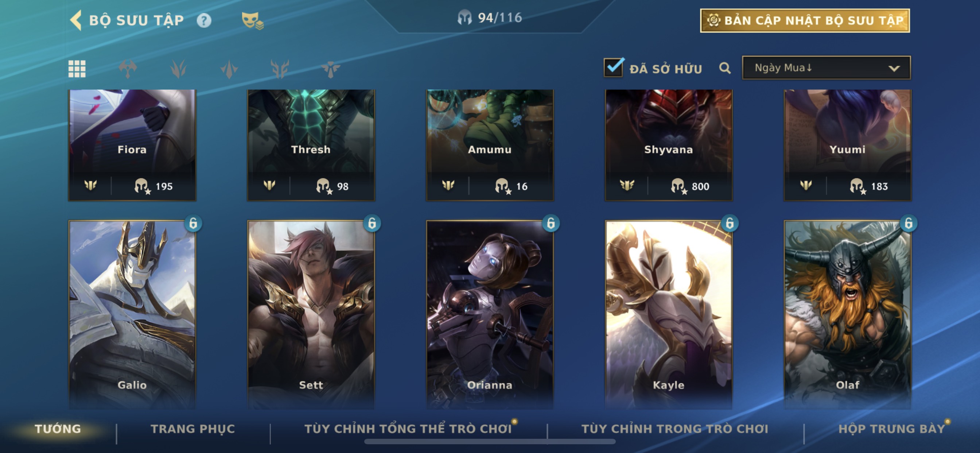Expand the Ngày Mua sort dropdown
Viewport: 980px width, 453px height.
[x=826, y=68]
